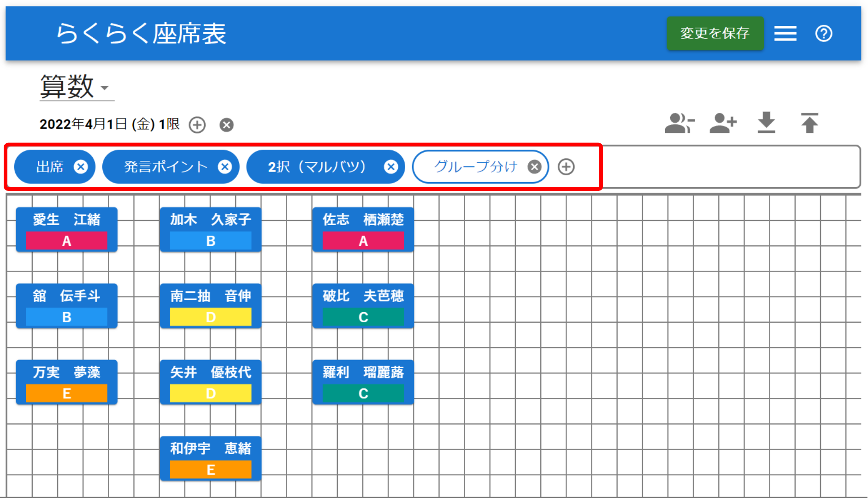Click group D swatch of 矢井 優枝代
Screen dimensions: 868x498
[211, 393]
